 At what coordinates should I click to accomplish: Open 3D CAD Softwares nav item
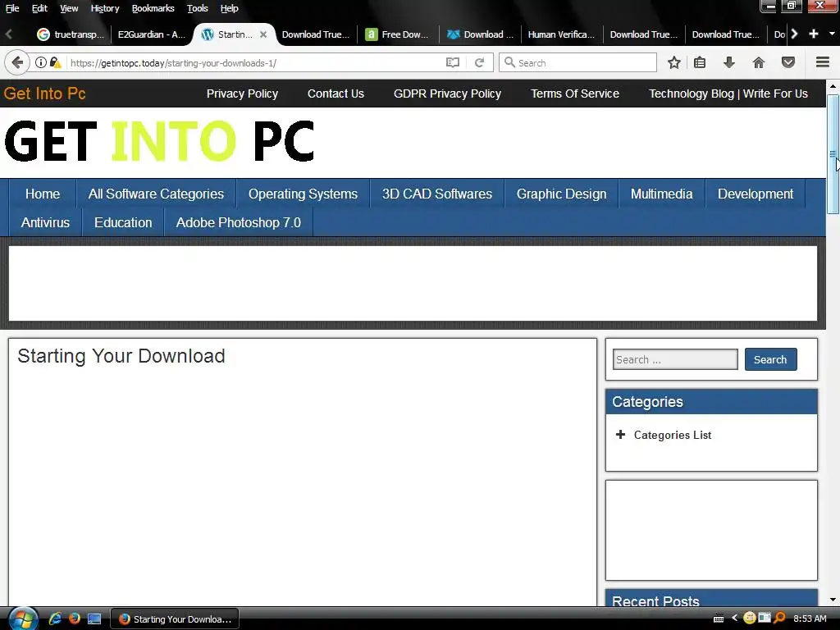(x=437, y=194)
